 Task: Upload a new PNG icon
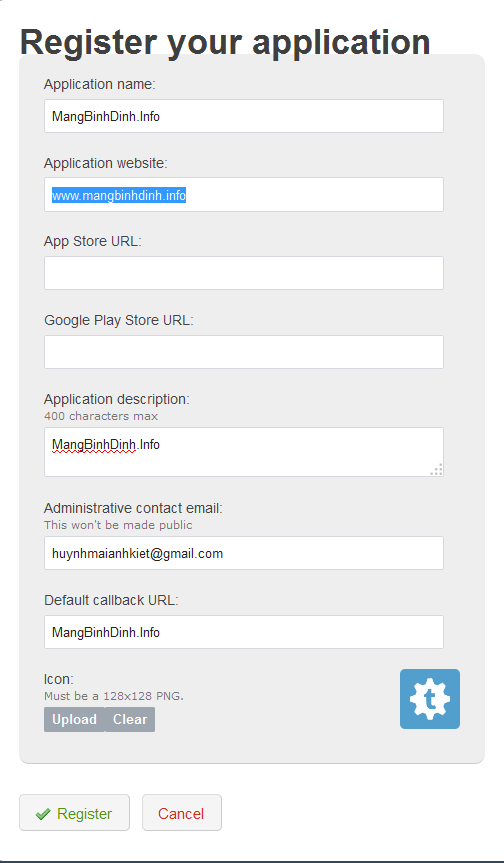[74, 719]
